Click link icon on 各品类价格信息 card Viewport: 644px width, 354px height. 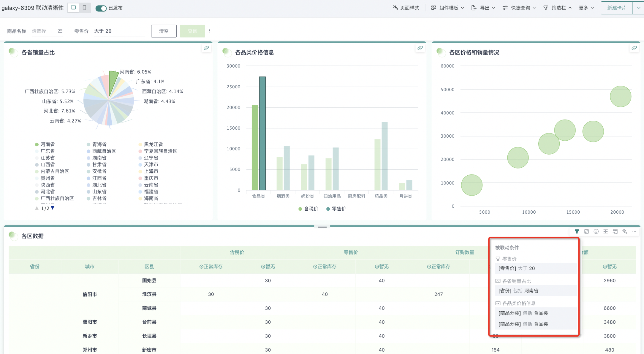coord(420,48)
